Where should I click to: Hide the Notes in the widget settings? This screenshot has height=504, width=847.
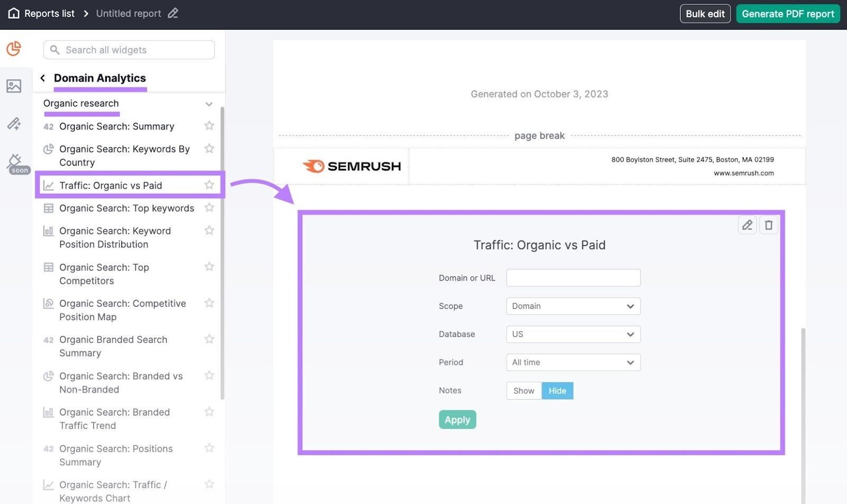(557, 390)
